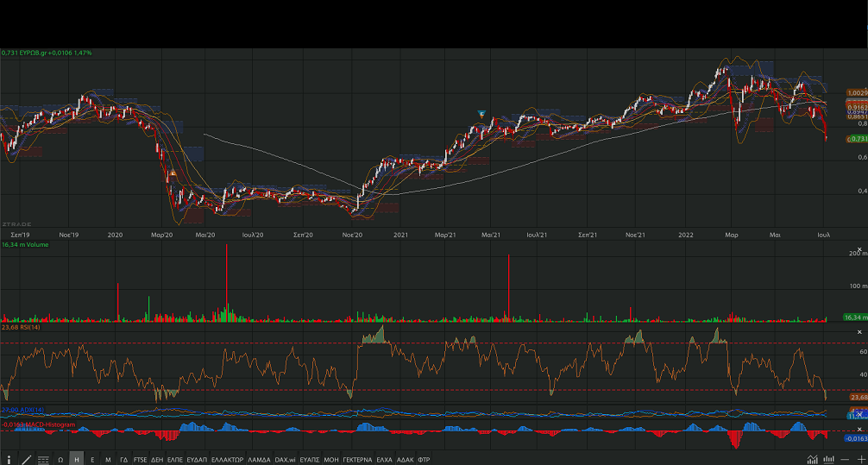The height and width of the screenshot is (465, 868).
Task: Click the bar chart type icon
Action: 828,459
